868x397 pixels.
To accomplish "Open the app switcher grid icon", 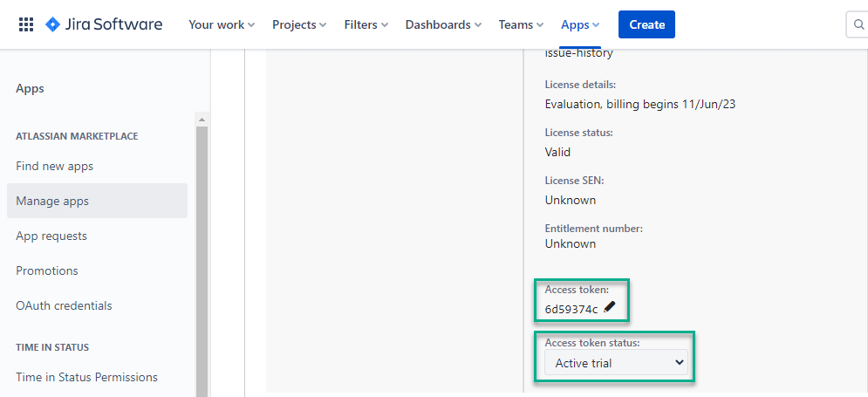I will pos(26,24).
